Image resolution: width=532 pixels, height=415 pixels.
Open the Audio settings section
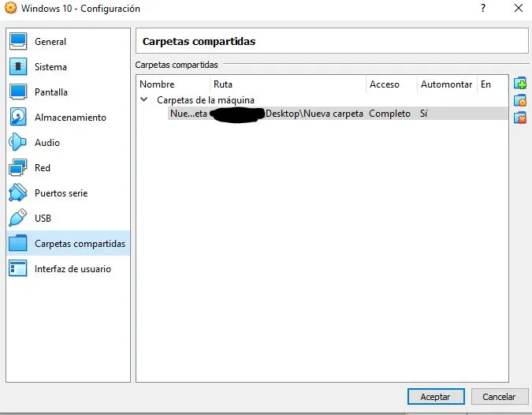coord(69,142)
